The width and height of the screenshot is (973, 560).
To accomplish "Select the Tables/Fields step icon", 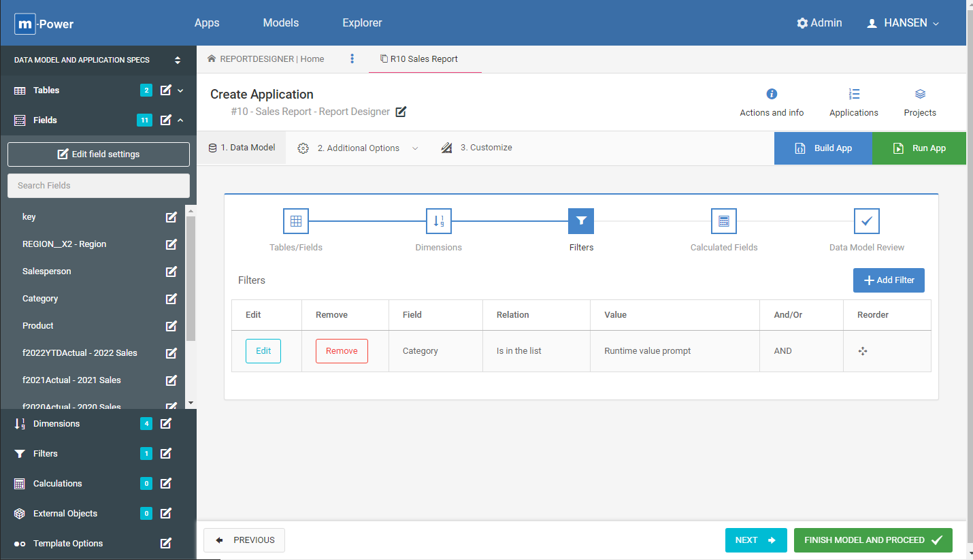I will tap(296, 221).
